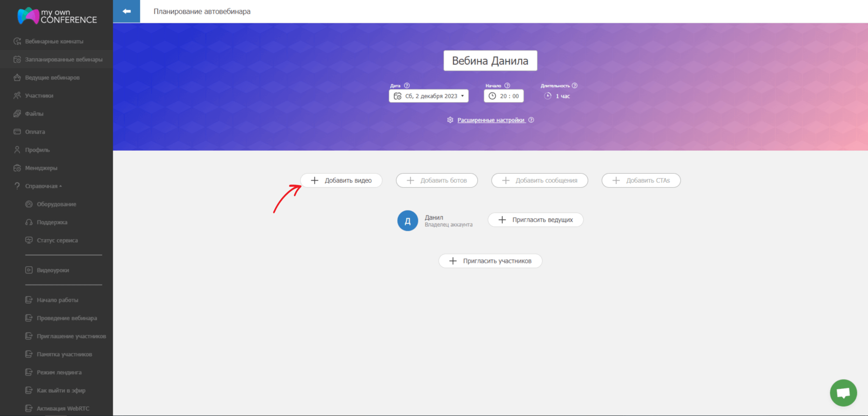The height and width of the screenshot is (416, 868).
Task: Click help icon beside Расширенные настройки
Action: point(531,120)
